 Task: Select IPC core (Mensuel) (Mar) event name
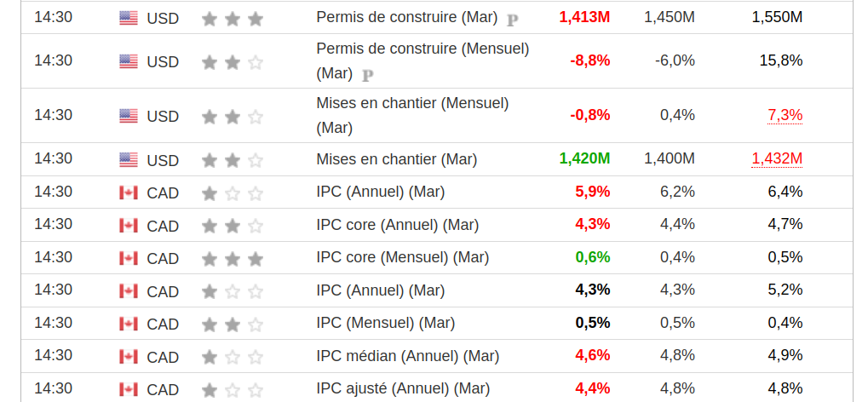[402, 257]
